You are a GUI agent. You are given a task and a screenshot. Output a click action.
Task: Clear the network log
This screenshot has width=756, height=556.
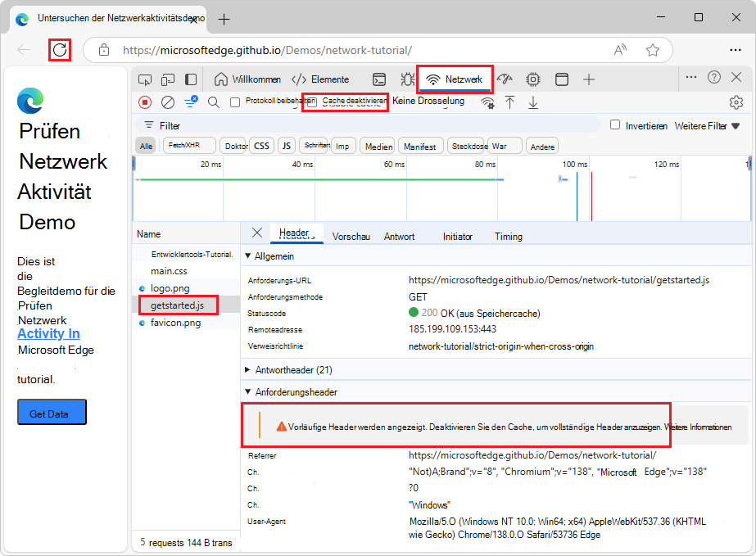168,102
